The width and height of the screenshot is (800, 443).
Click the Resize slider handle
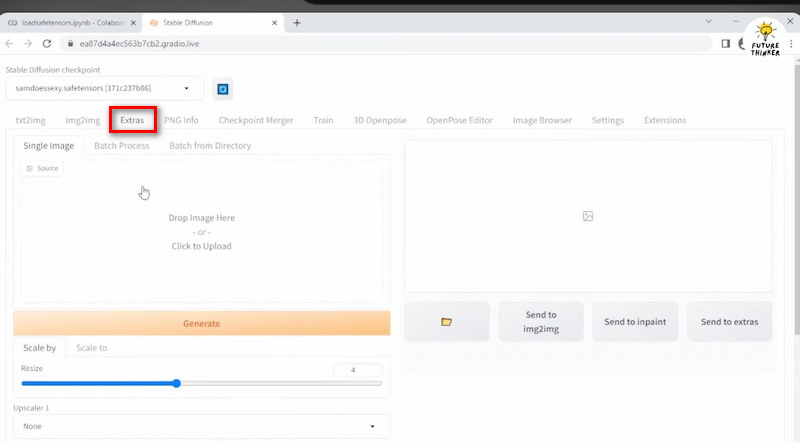pos(177,383)
